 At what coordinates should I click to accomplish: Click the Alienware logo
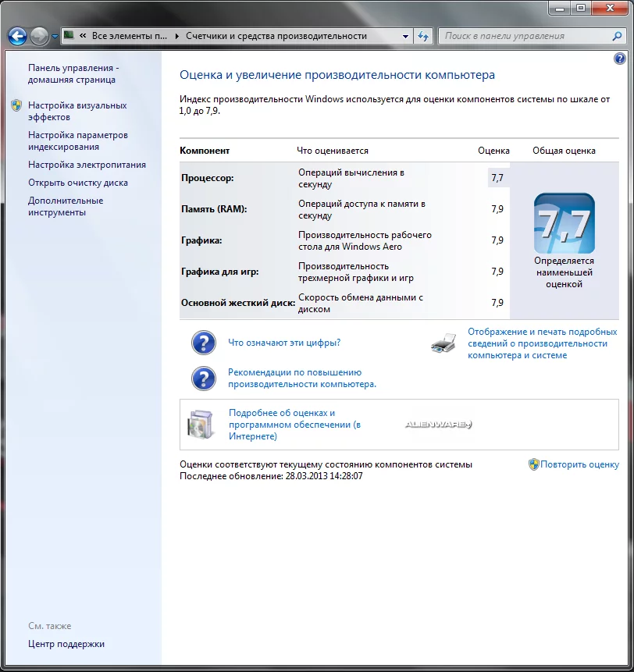(x=438, y=425)
